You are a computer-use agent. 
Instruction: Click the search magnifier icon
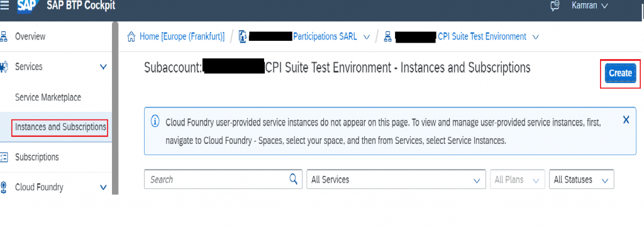point(293,179)
